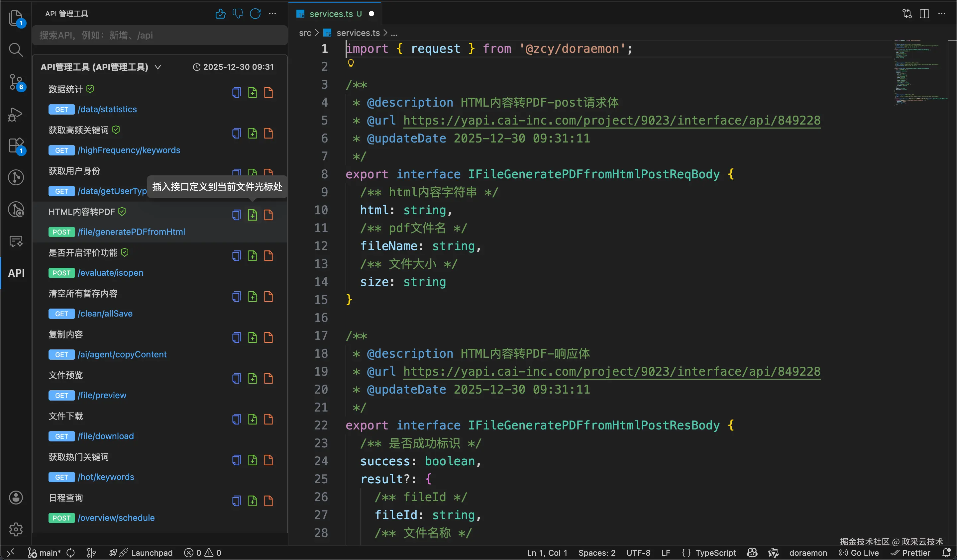Click the thumbs-down icon in API panel header
Viewport: 957px width, 560px height.
[x=238, y=14]
